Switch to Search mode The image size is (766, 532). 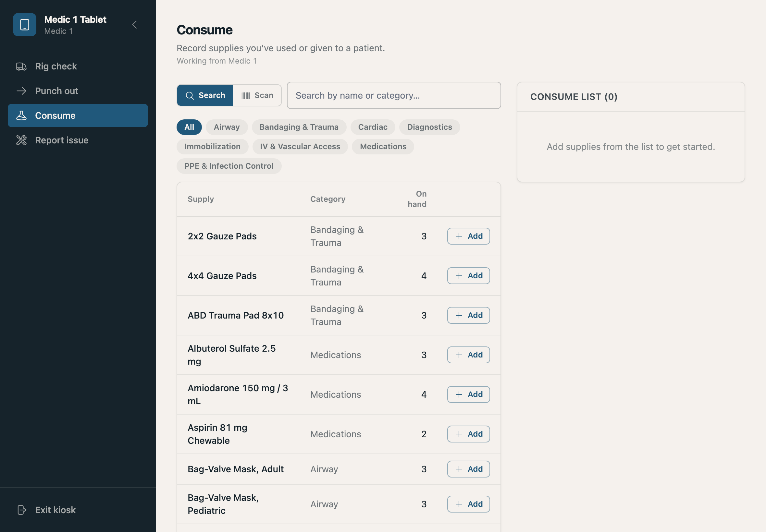[x=205, y=96]
